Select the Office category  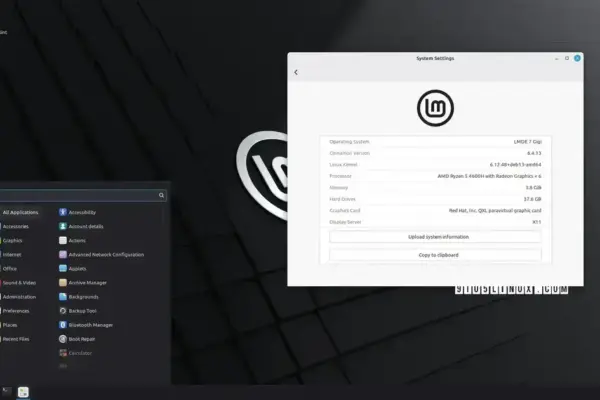pos(10,268)
